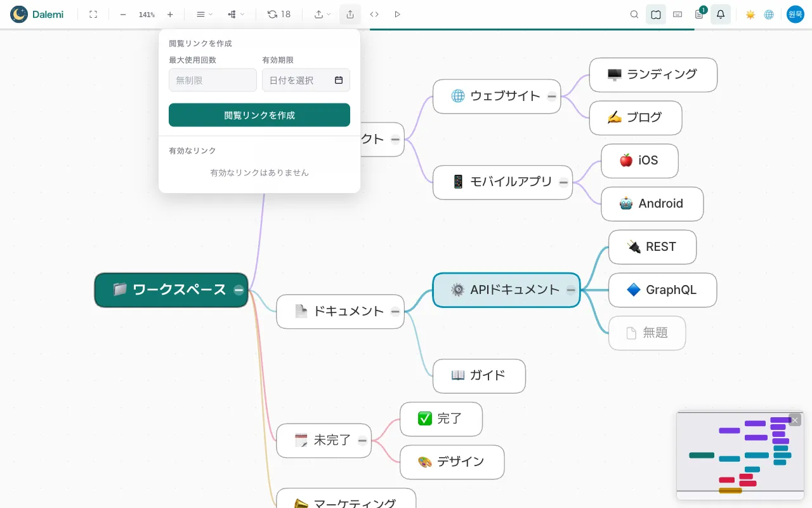This screenshot has width=812, height=508.
Task: Select the ランディング node
Action: pos(653,74)
